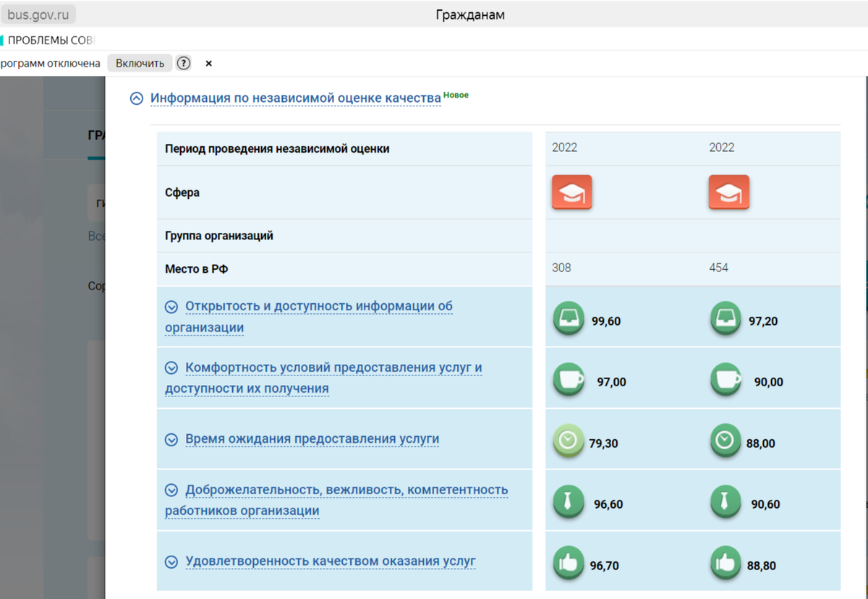Click the waiting time clock icon beside 79,30

(569, 441)
